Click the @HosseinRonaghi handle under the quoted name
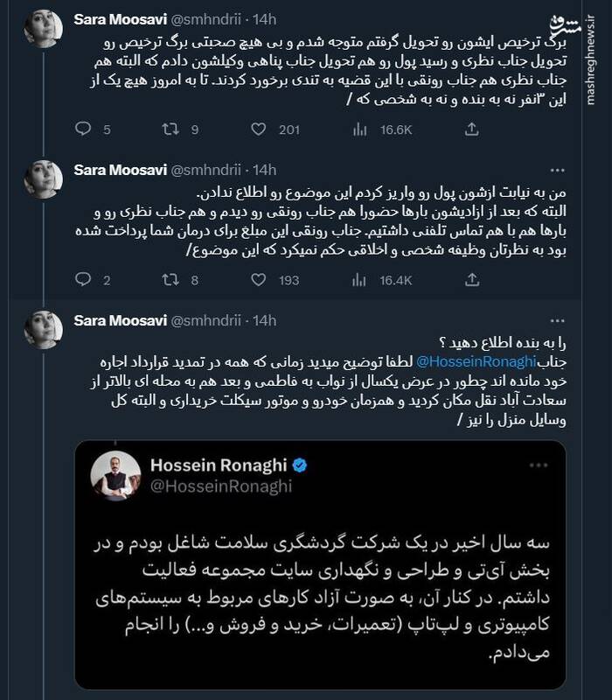The width and height of the screenshot is (612, 700). point(224,487)
